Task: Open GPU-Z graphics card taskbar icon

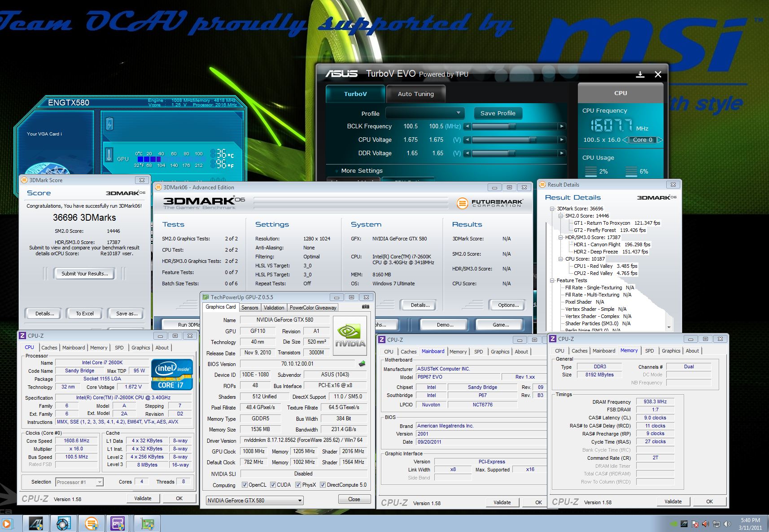Action: [x=148, y=523]
